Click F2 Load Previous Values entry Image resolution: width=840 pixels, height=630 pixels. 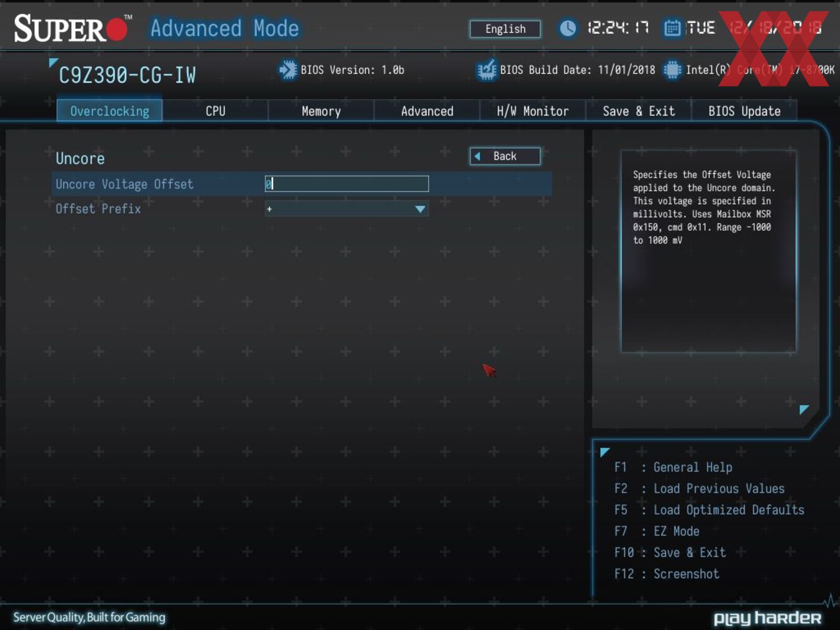coord(699,489)
